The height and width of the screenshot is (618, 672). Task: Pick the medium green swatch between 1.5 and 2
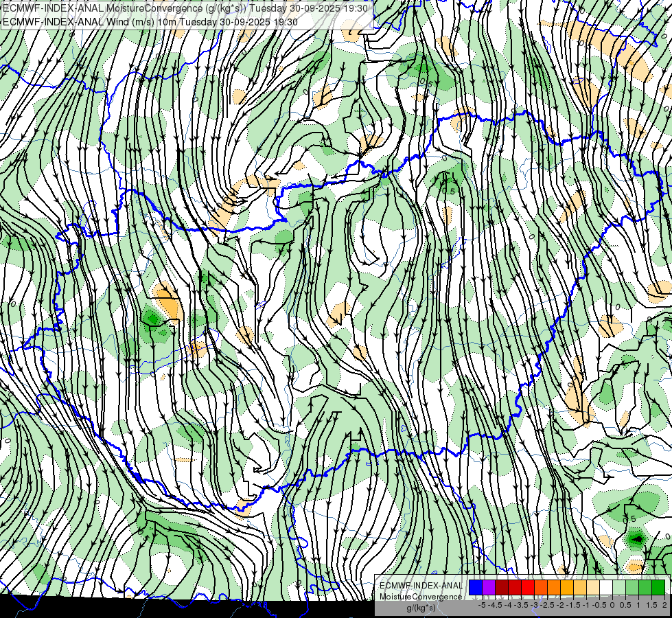click(645, 588)
